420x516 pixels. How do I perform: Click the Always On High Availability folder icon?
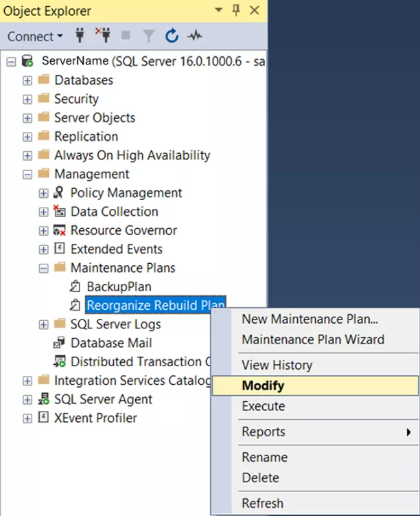coord(44,155)
